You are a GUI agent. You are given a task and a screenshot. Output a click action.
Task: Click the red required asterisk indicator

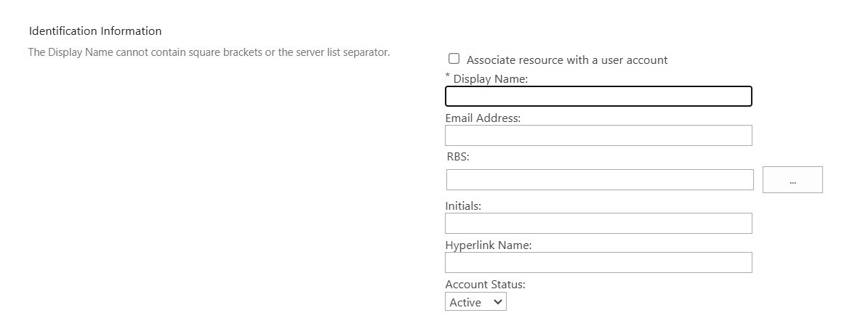click(448, 76)
